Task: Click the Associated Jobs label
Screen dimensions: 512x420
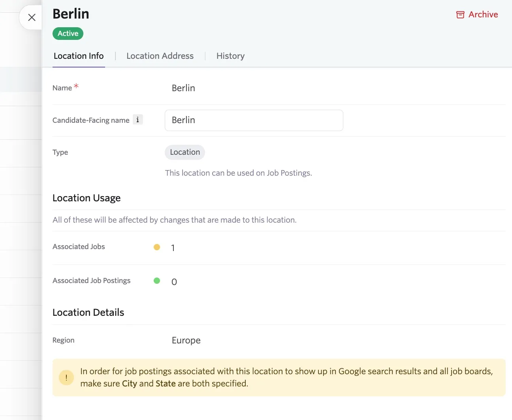Action: (79, 247)
